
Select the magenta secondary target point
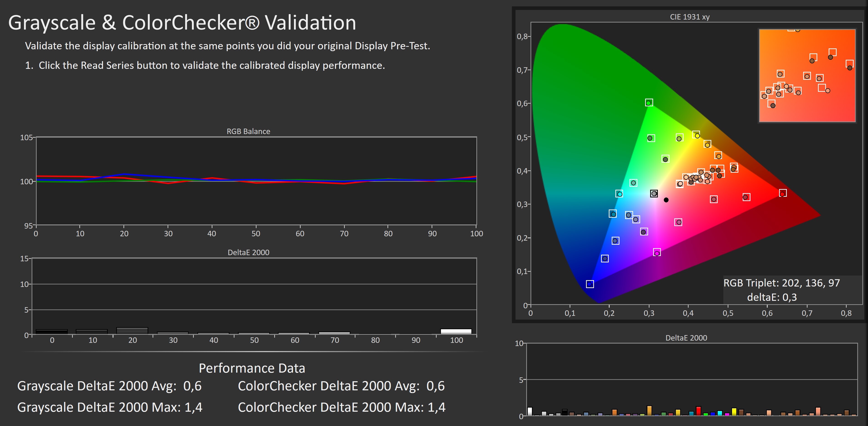(x=657, y=253)
